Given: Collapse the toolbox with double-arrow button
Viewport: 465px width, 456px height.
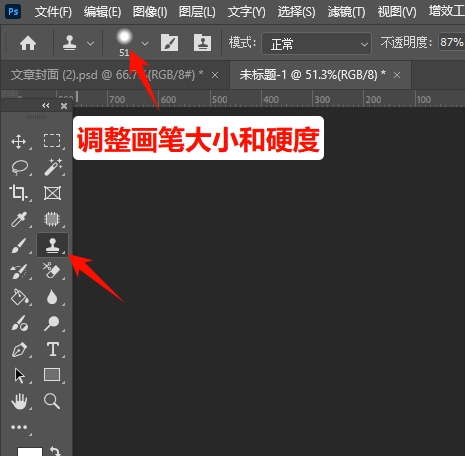Looking at the screenshot, I should click(x=46, y=106).
